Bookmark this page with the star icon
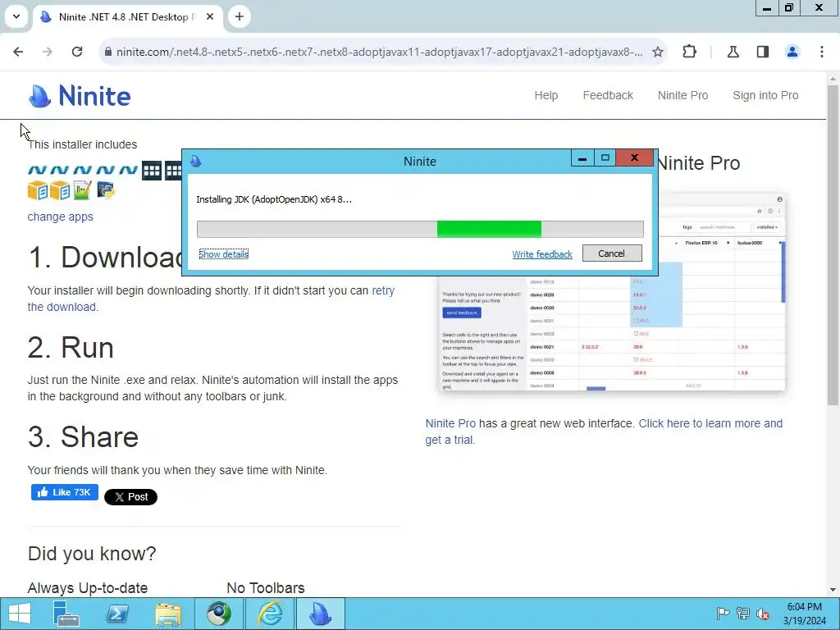 pyautogui.click(x=658, y=52)
